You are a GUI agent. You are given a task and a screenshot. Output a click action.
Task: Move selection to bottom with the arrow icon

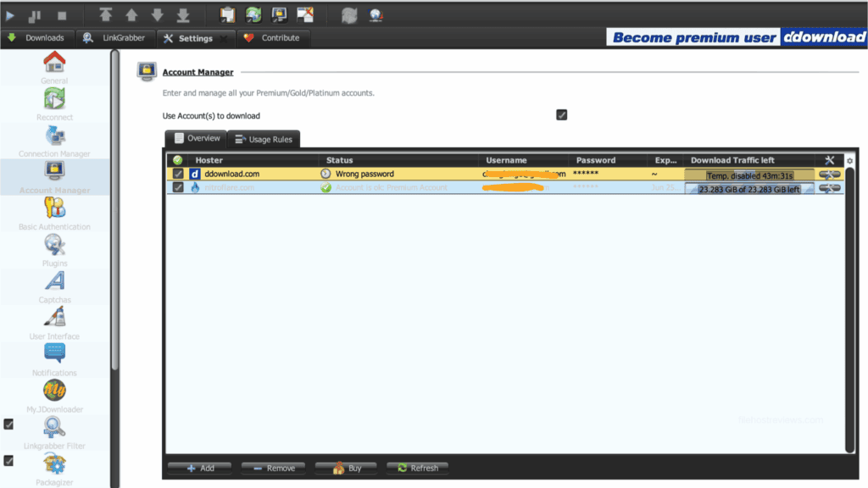click(183, 15)
